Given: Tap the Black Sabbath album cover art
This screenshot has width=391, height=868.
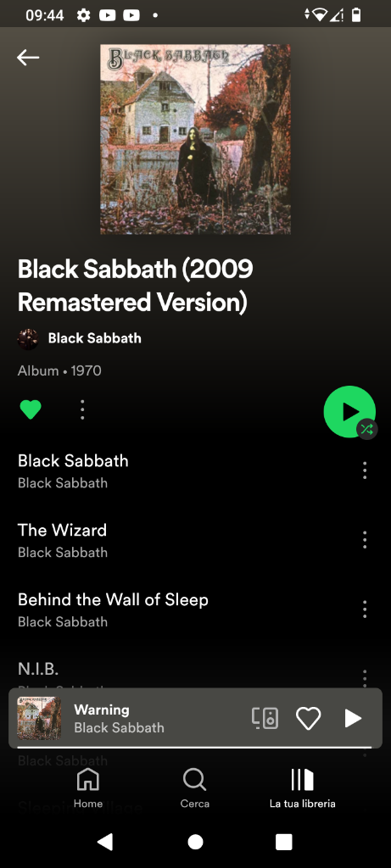Looking at the screenshot, I should tap(195, 139).
